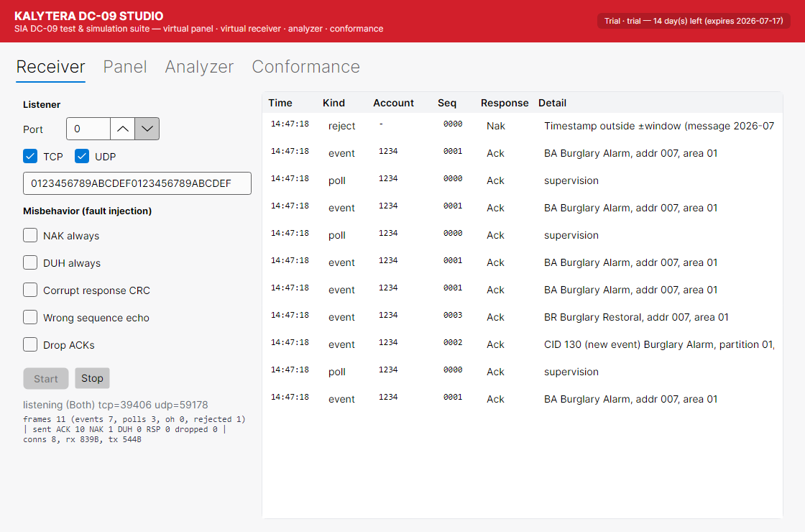Click the trial expiry badge
Image resolution: width=805 pixels, height=532 pixels.
tap(694, 21)
